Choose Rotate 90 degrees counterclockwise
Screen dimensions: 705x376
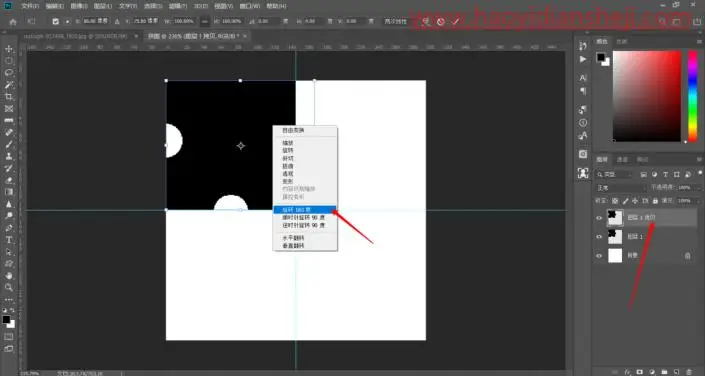[x=305, y=225]
